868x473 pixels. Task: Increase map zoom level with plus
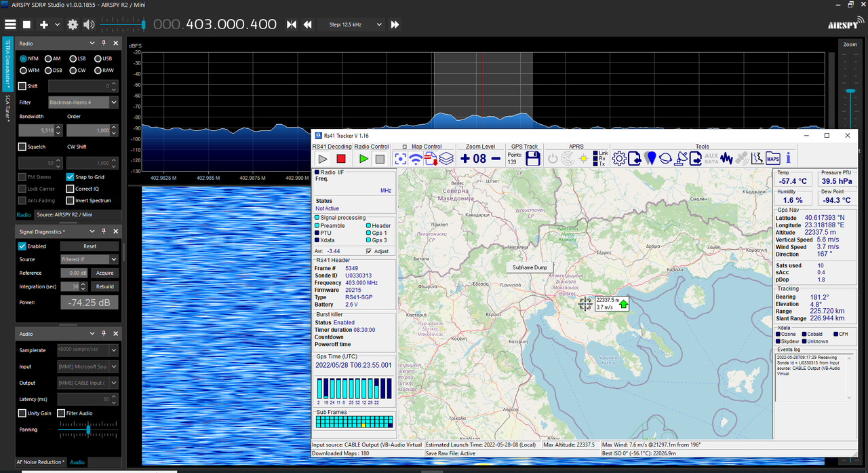465,159
